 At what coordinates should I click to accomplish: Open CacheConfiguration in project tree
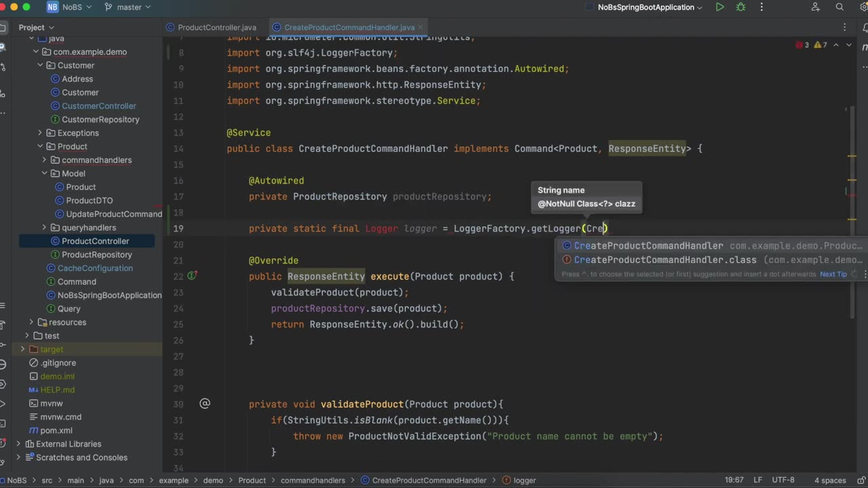point(94,268)
